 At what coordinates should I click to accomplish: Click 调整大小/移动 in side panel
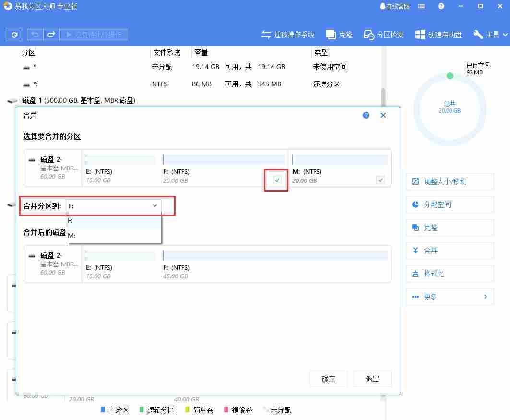[x=450, y=181]
